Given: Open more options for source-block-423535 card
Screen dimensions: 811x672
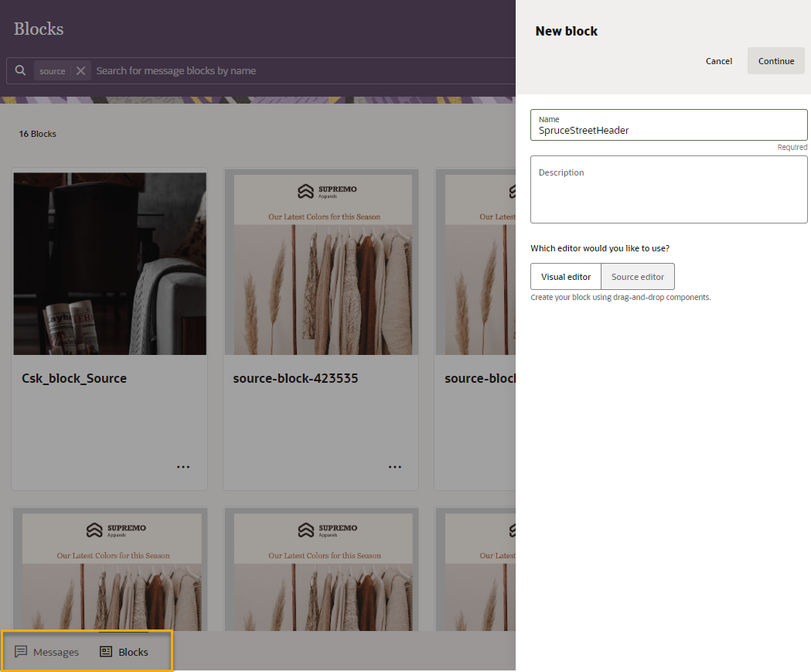Looking at the screenshot, I should [394, 466].
